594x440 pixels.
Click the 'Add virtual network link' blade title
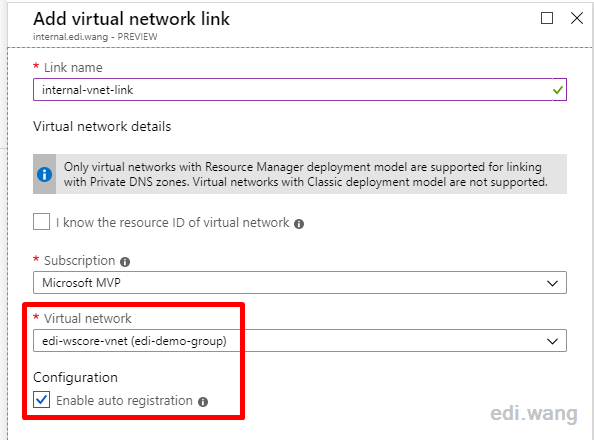coord(131,19)
